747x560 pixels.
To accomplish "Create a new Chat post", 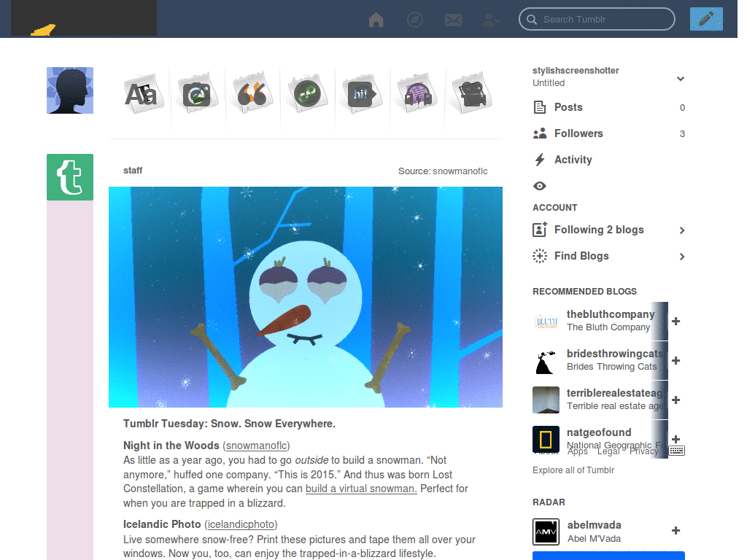I will tap(362, 94).
